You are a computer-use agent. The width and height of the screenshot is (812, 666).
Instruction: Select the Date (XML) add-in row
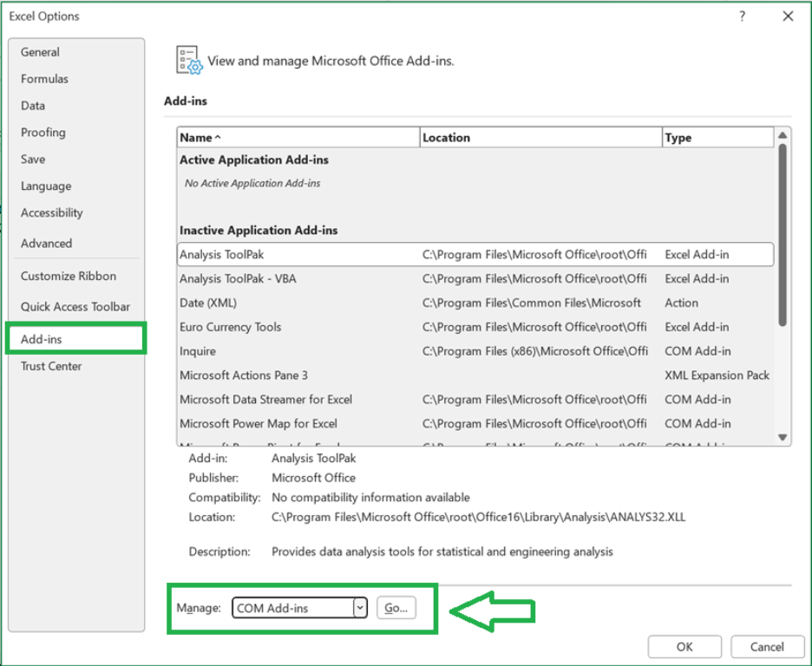coord(475,304)
